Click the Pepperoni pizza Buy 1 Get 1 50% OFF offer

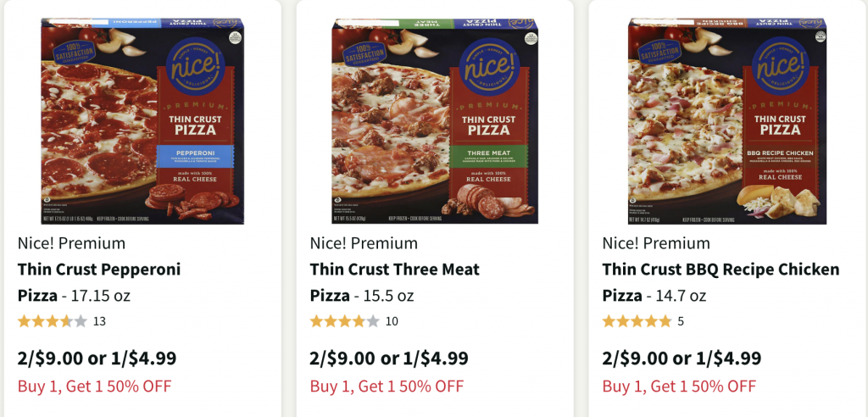[x=94, y=386]
